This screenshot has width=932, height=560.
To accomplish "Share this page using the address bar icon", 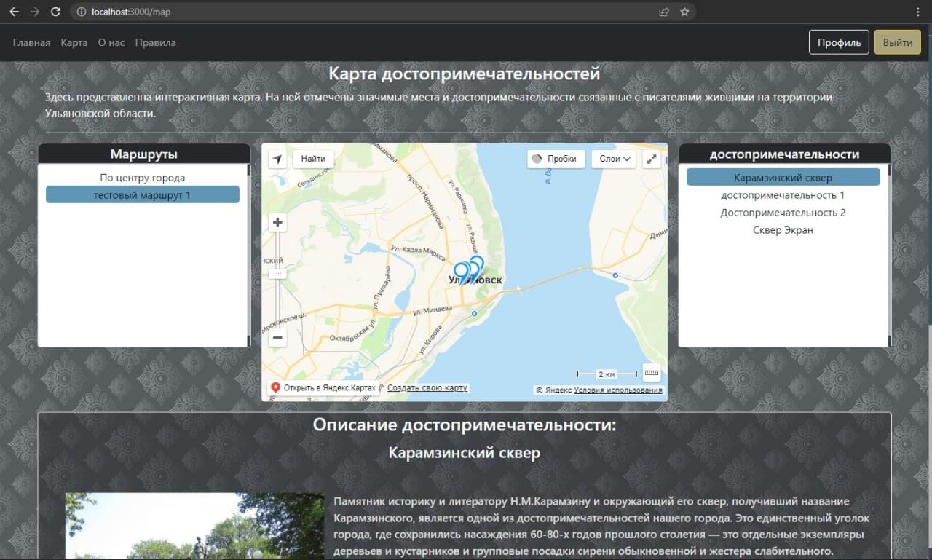I will 664,12.
